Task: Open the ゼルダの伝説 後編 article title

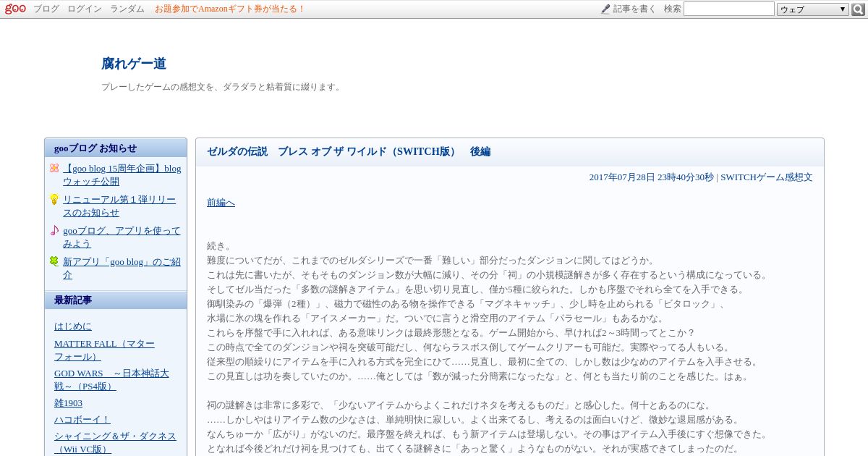Action: 349,151
